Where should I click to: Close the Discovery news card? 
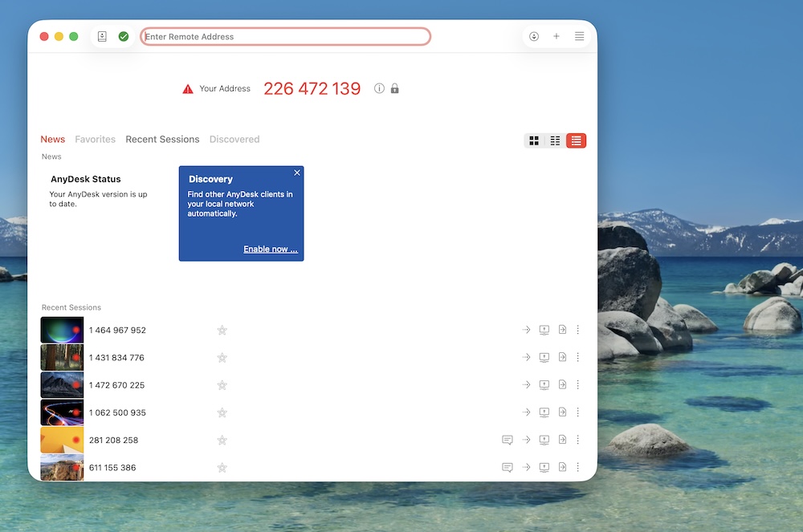pyautogui.click(x=297, y=173)
